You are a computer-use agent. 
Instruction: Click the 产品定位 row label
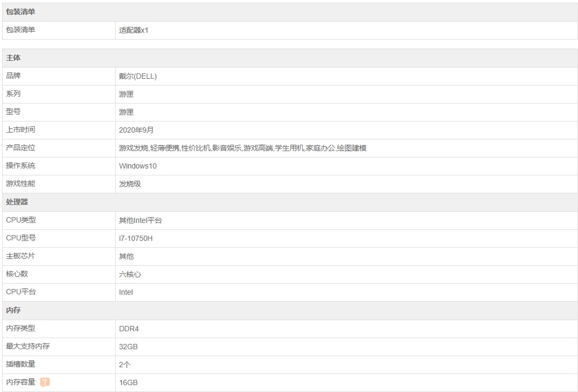point(21,148)
